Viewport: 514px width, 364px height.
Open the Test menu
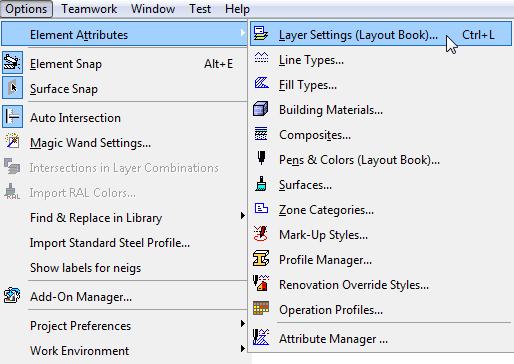tap(200, 9)
